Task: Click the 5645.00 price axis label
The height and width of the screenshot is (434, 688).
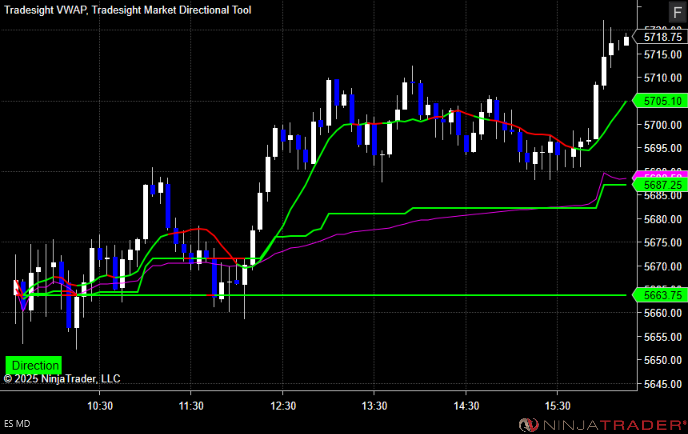Action: tap(663, 384)
